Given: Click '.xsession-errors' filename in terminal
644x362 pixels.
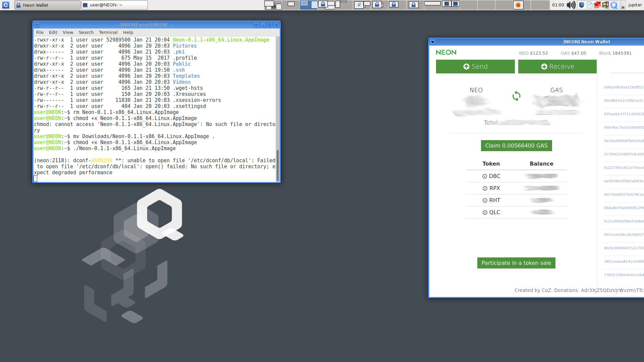Looking at the screenshot, I should 197,100.
